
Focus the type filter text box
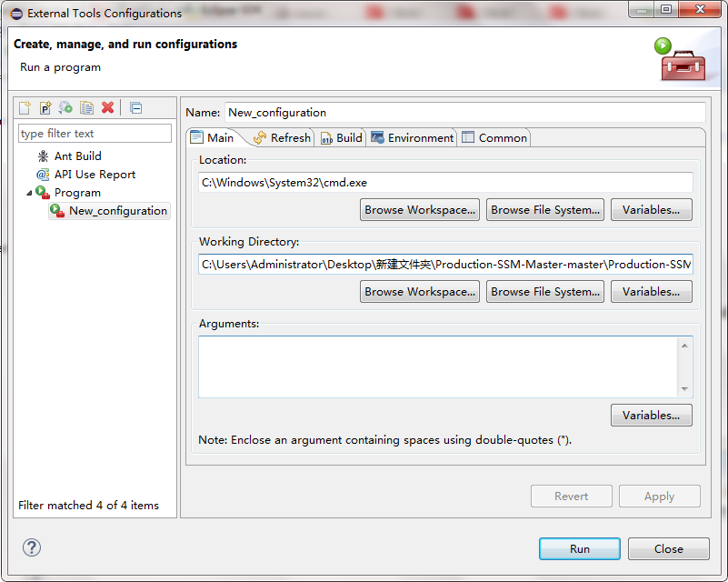coord(95,134)
